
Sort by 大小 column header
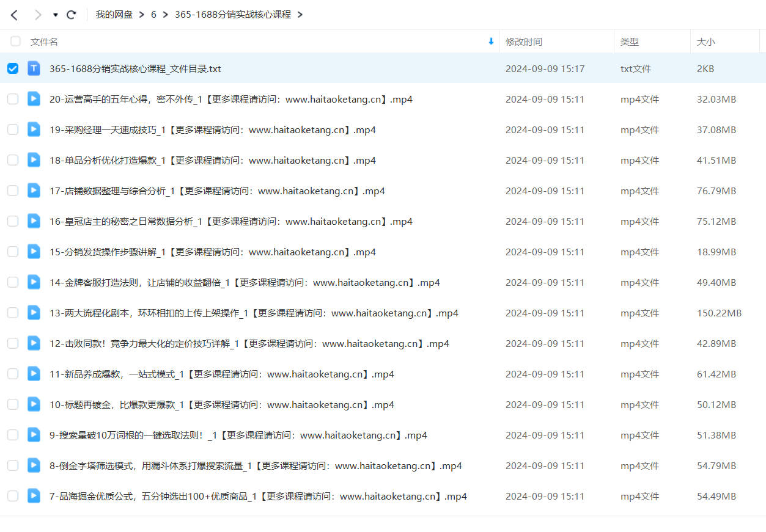[706, 42]
